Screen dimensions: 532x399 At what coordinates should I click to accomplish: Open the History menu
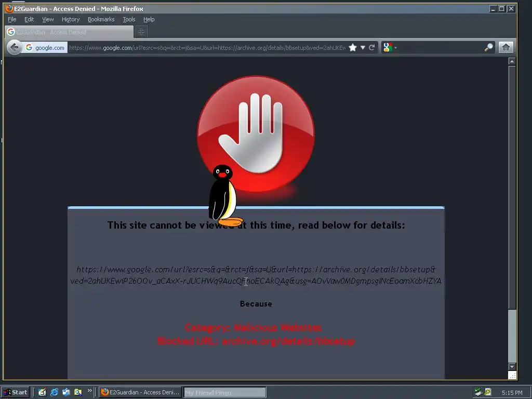(71, 19)
